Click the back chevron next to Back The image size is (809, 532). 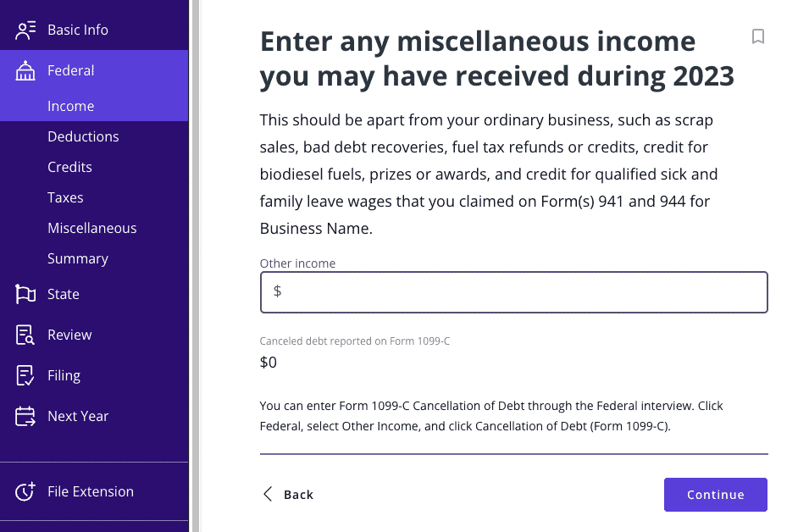[x=268, y=494]
